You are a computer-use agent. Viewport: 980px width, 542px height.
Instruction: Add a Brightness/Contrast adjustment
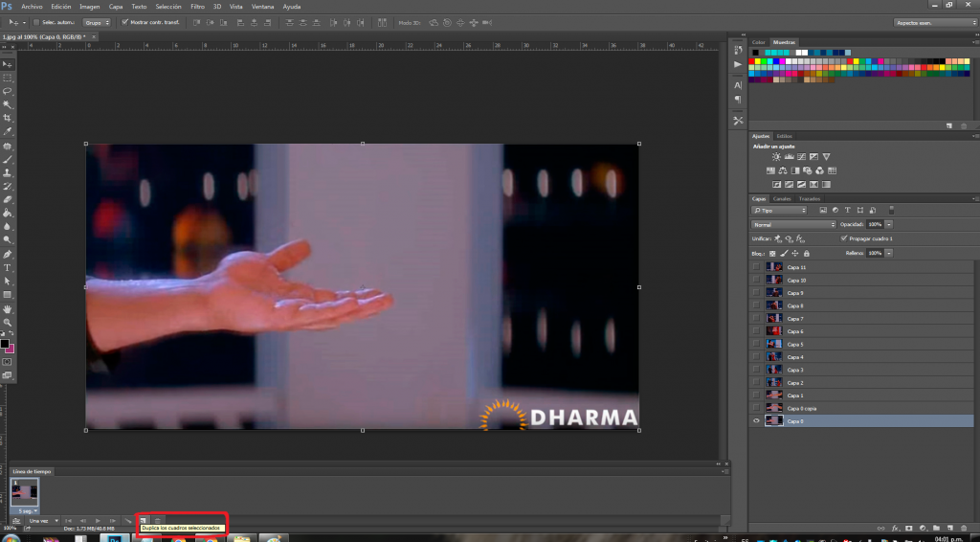click(776, 156)
